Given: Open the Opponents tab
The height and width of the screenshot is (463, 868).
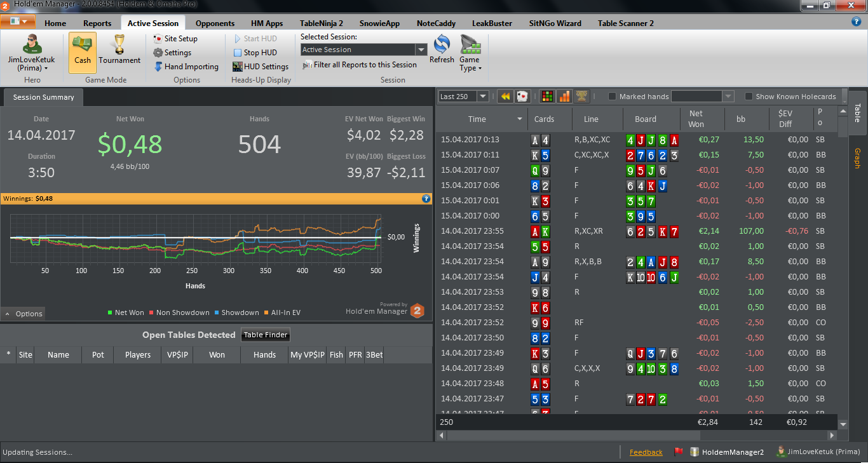Looking at the screenshot, I should [215, 23].
